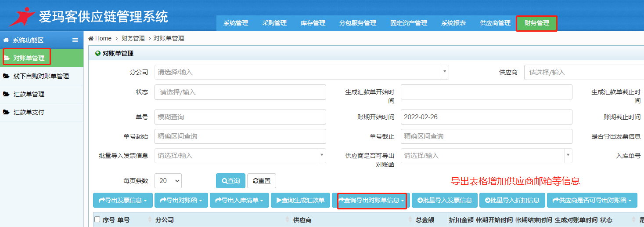Open the 供应商是否可导出对账函 toolbar dropdown button
The width and height of the screenshot is (644, 227).
592,200
